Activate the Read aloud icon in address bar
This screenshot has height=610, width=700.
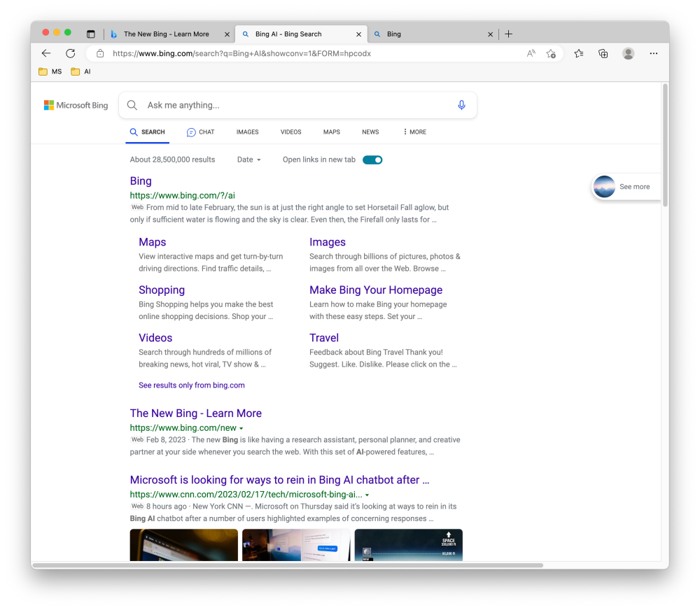[531, 54]
